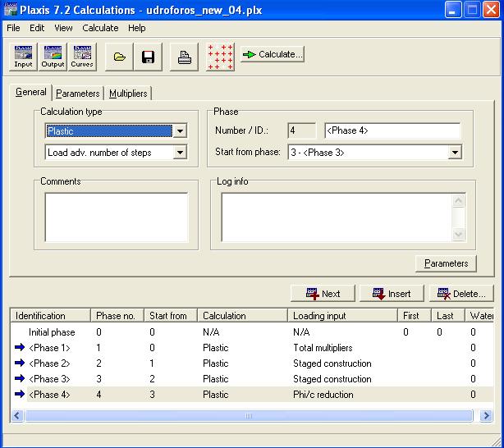Switch to the General tab
The width and height of the screenshot is (504, 448).
pos(31,92)
